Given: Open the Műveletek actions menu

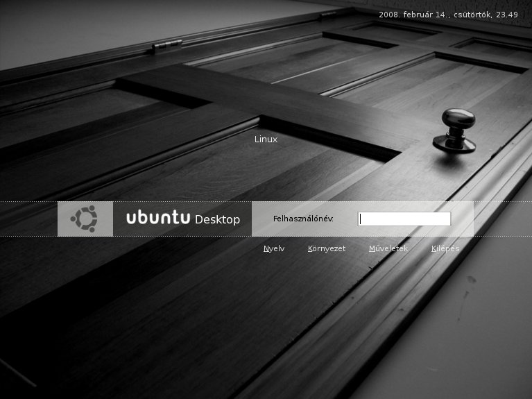Looking at the screenshot, I should tap(388, 248).
